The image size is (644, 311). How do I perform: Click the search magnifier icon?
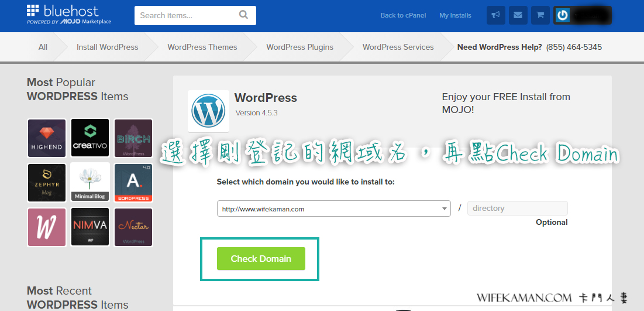click(x=243, y=15)
